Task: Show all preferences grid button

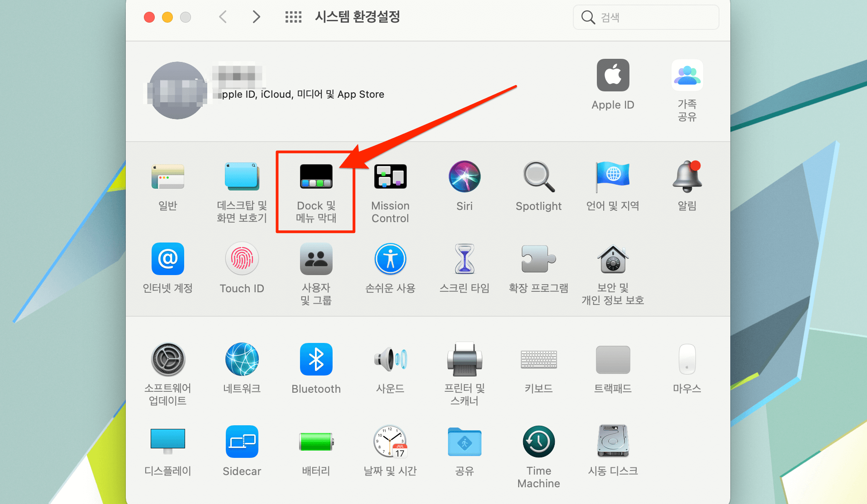Action: click(293, 17)
